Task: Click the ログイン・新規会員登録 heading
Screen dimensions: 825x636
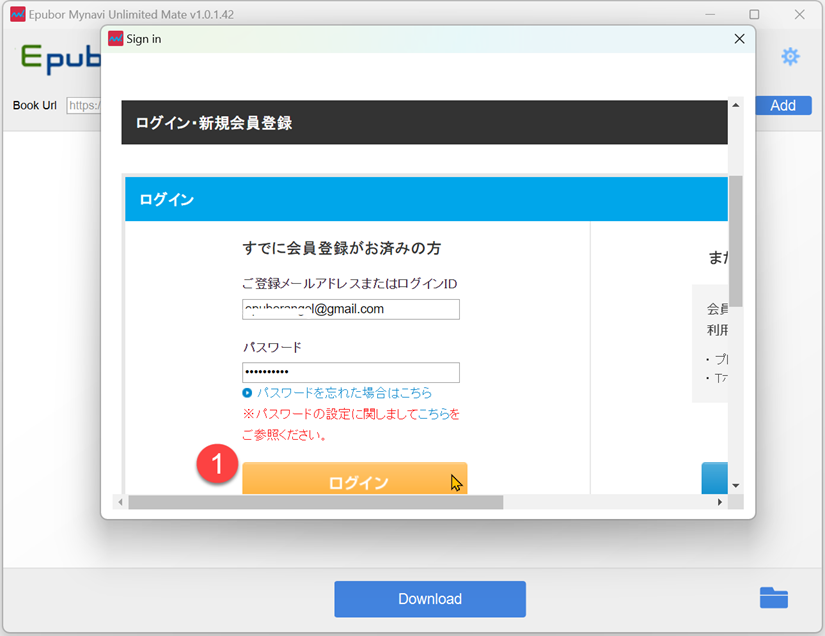Action: (x=214, y=123)
